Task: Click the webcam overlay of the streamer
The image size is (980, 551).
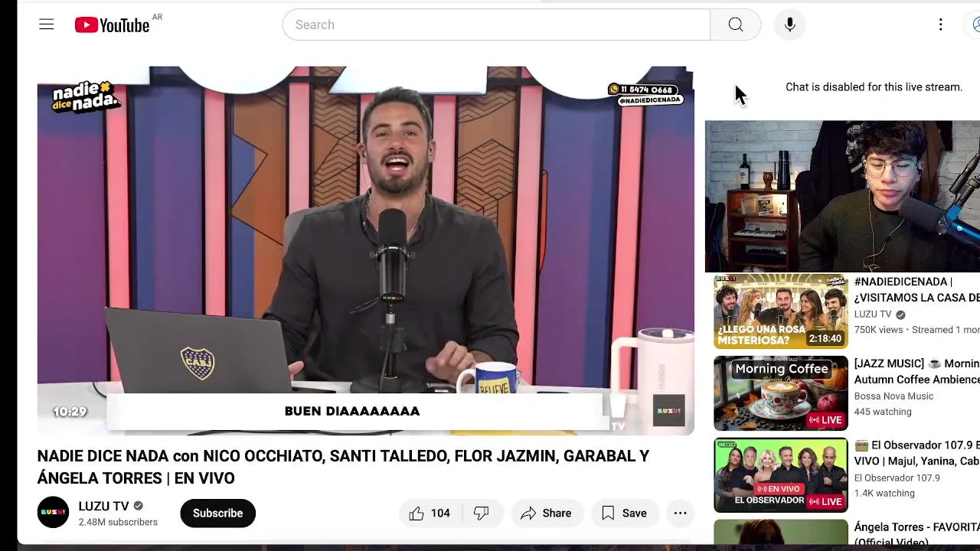Action: click(x=842, y=196)
